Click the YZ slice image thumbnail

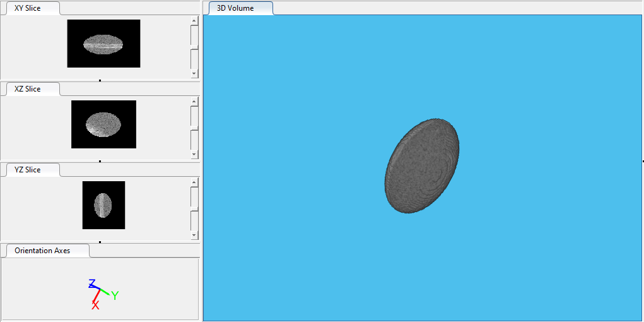[103, 205]
